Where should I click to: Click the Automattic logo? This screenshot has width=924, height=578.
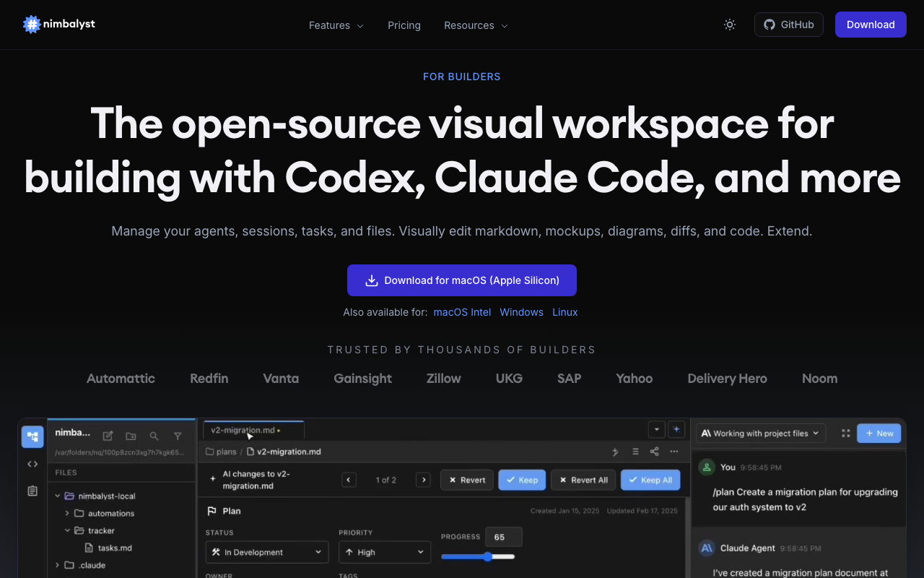click(121, 379)
